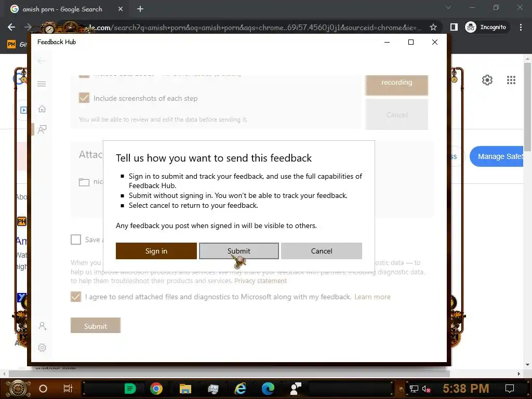This screenshot has height=399, width=532.
Task: Open the sidebar account sign-in icon
Action: (43, 326)
